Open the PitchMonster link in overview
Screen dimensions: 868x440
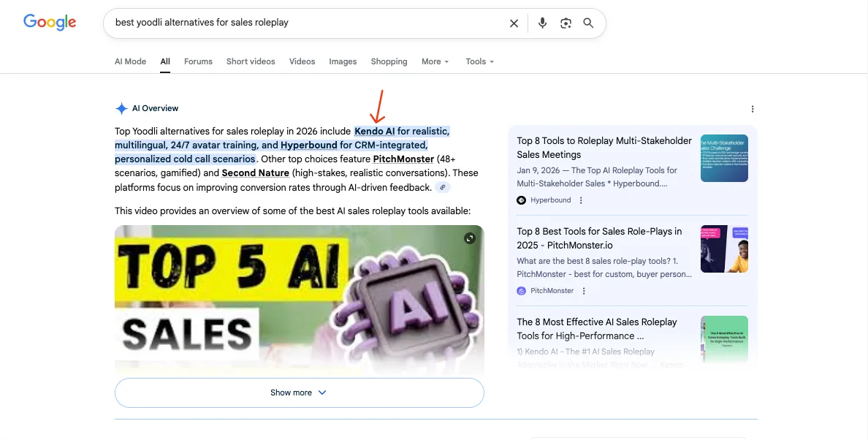tap(403, 159)
